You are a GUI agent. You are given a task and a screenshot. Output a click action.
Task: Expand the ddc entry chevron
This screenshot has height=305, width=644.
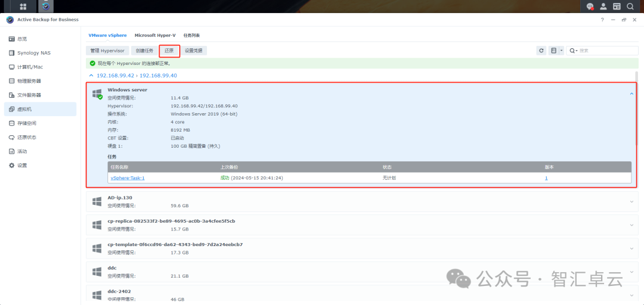pos(631,272)
